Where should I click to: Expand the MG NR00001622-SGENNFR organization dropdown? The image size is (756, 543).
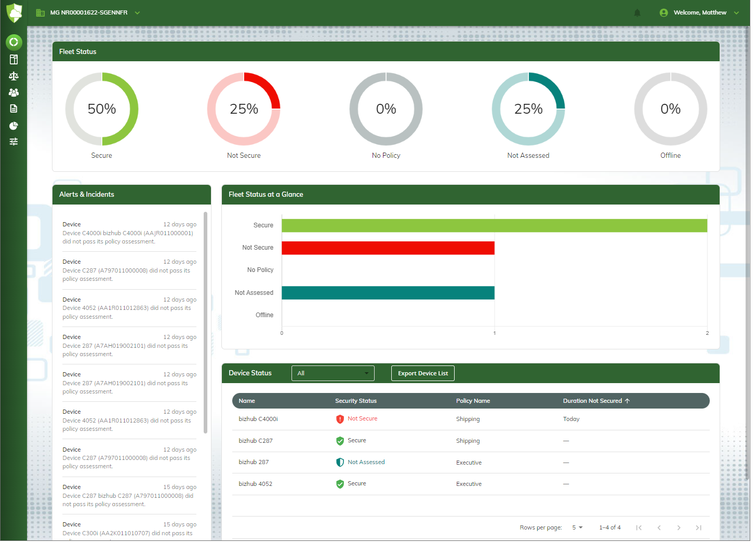pos(88,13)
